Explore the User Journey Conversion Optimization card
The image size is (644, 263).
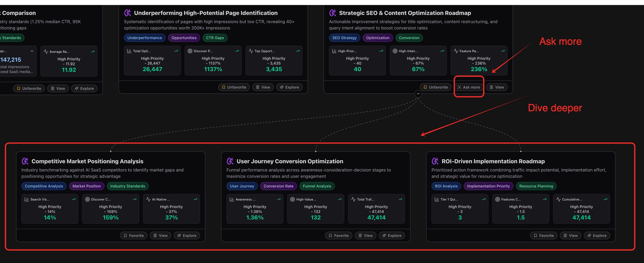pos(392,235)
